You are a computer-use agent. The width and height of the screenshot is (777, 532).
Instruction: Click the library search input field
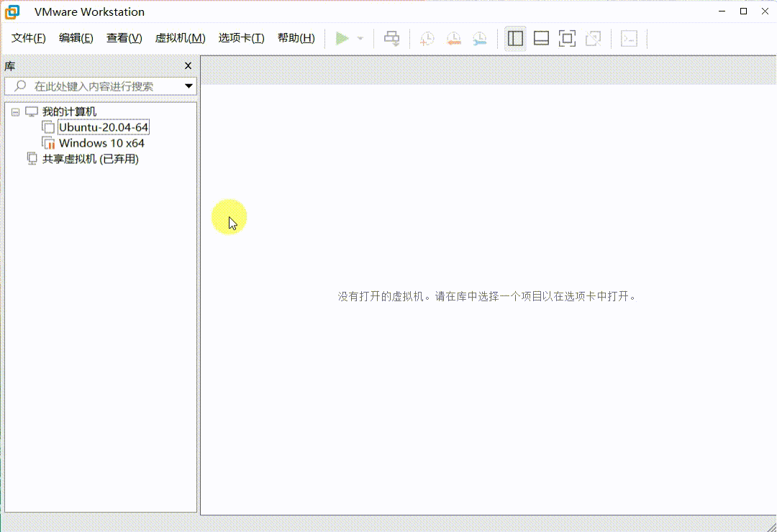click(94, 86)
